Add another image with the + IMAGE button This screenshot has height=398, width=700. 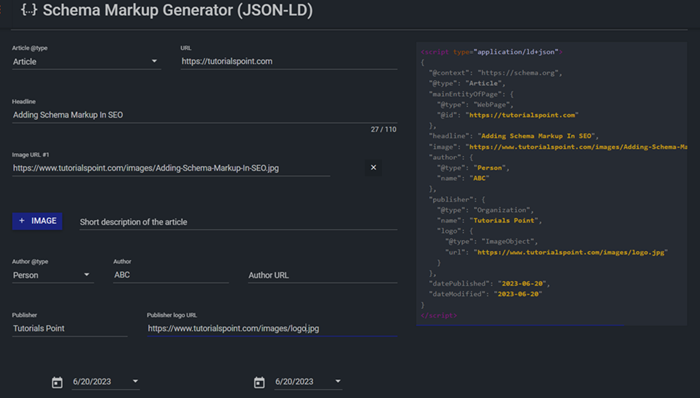pyautogui.click(x=37, y=221)
